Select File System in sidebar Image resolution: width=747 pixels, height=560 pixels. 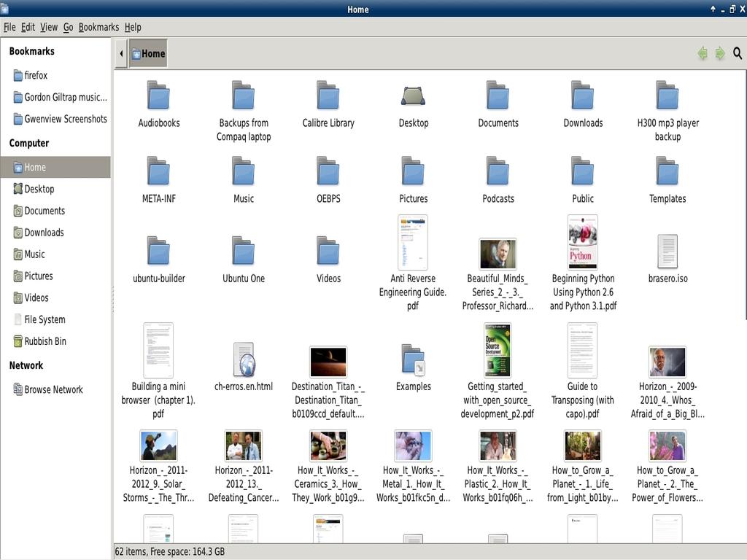point(44,319)
